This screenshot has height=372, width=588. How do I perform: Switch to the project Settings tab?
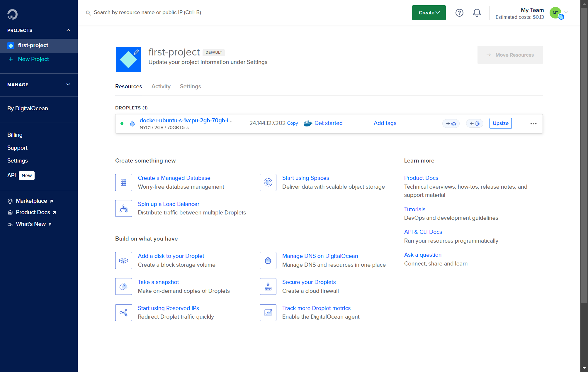[x=190, y=86]
